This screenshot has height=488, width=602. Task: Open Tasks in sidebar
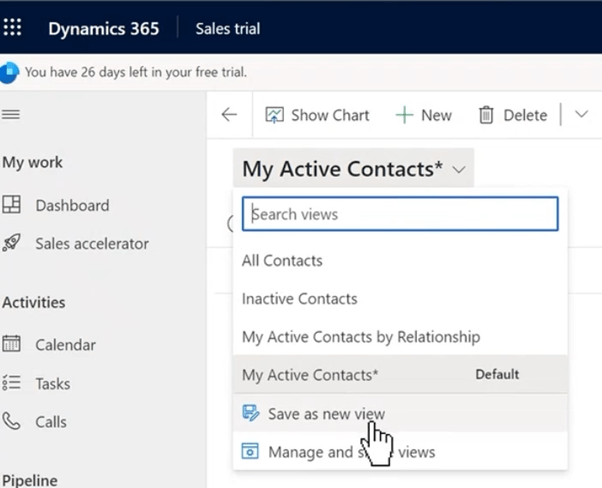(53, 384)
